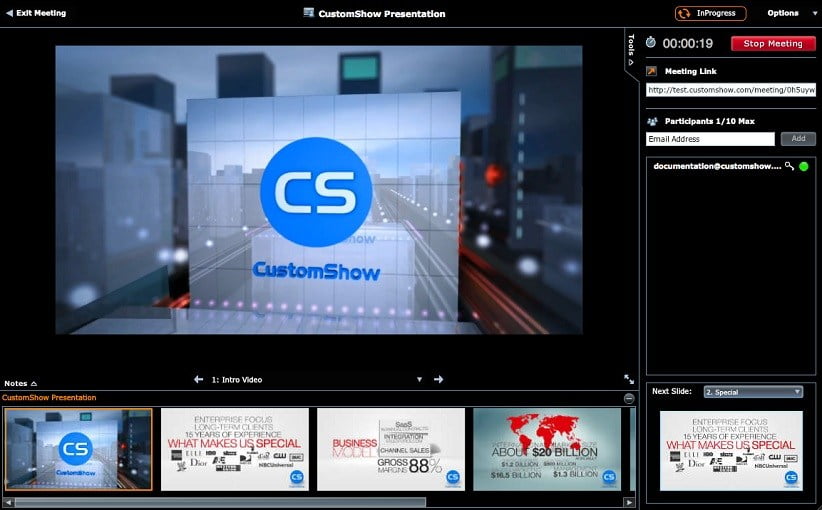This screenshot has width=822, height=510.
Task: Click the Participants 1/10 Max label
Action: coord(709,121)
